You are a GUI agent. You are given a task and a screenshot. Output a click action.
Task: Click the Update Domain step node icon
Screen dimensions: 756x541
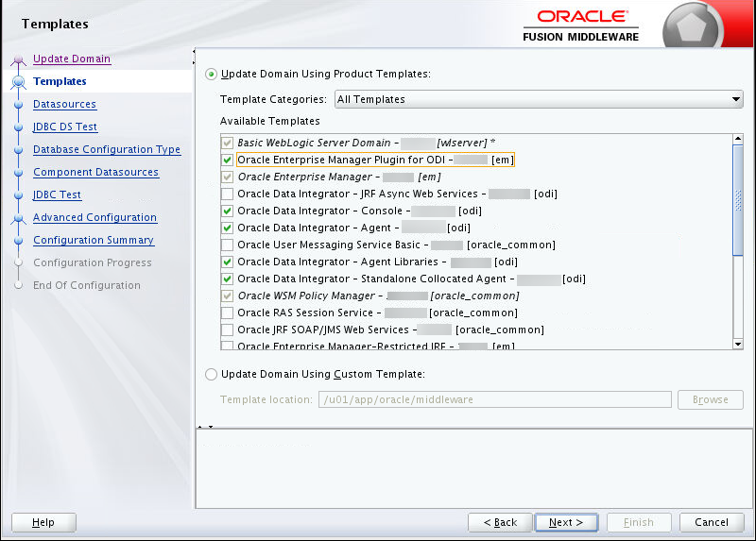19,59
